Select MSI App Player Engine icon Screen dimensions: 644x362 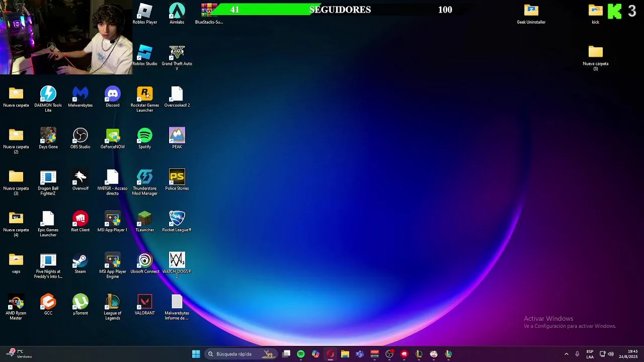(x=113, y=266)
